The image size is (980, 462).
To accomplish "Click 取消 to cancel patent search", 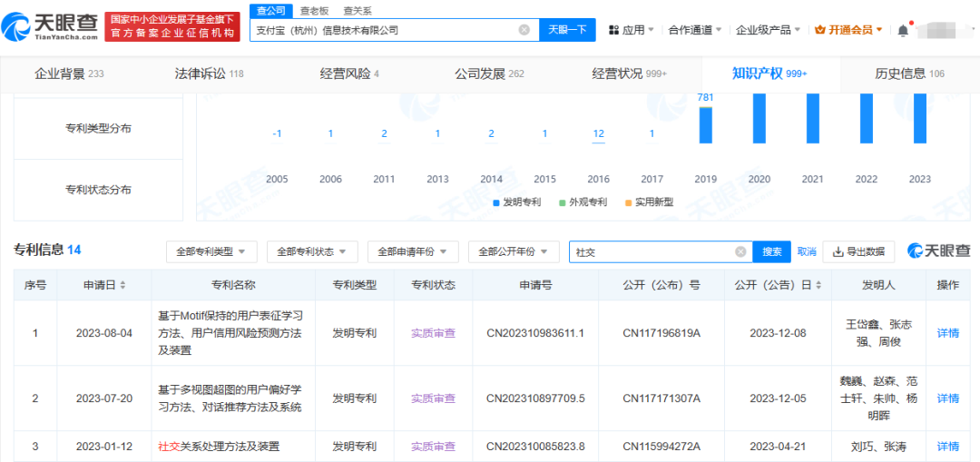I will [x=807, y=252].
